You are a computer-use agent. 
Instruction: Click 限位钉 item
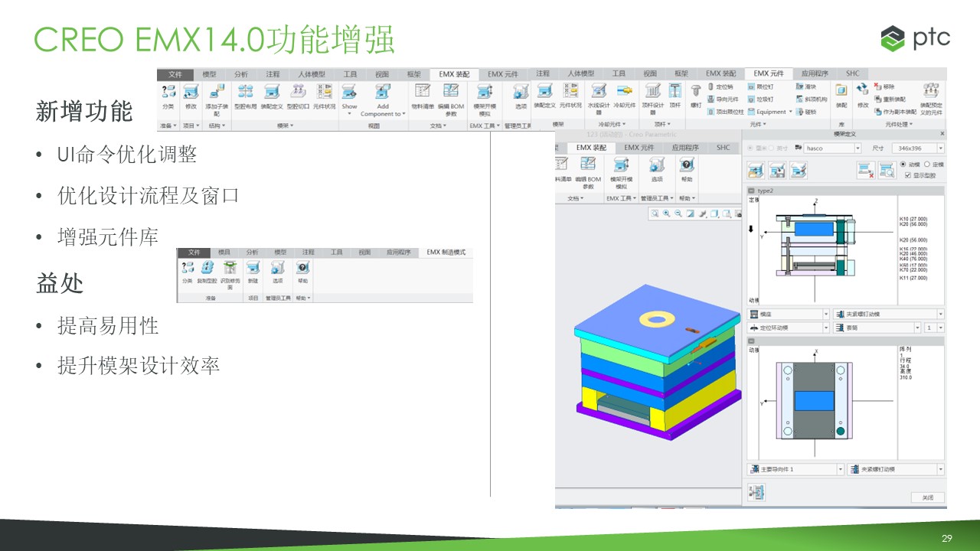click(x=760, y=87)
